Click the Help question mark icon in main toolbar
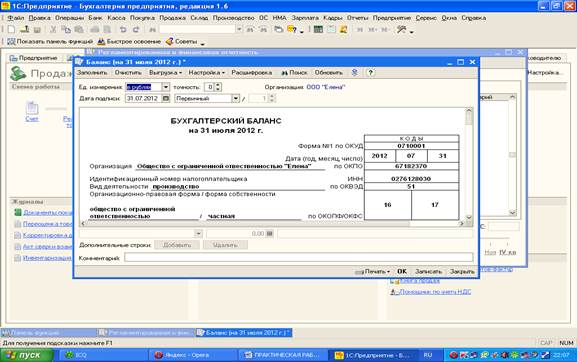Viewport: 577px width, 362px height. pos(292,30)
